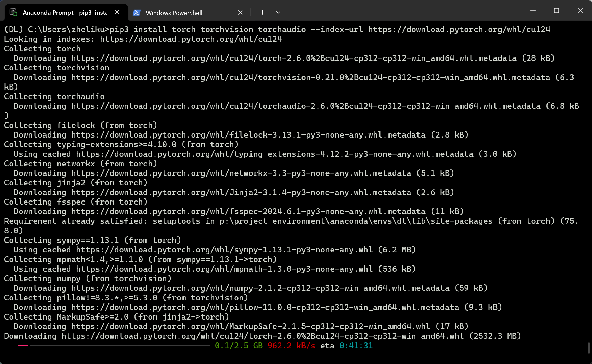
Task: Click the 'Collecting torchaudio' line
Action: coord(54,96)
